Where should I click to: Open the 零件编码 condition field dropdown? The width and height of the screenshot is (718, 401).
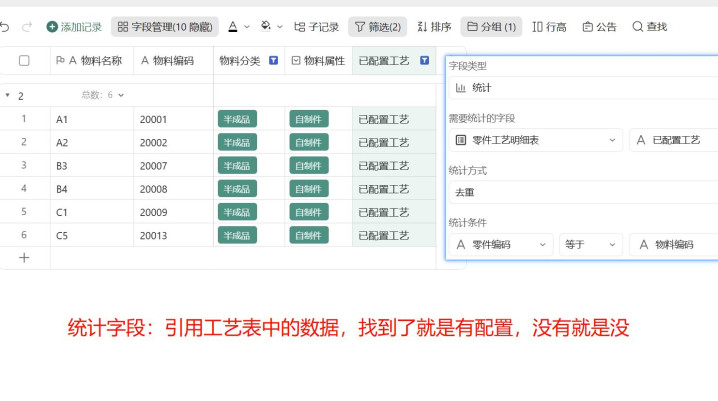coord(501,245)
